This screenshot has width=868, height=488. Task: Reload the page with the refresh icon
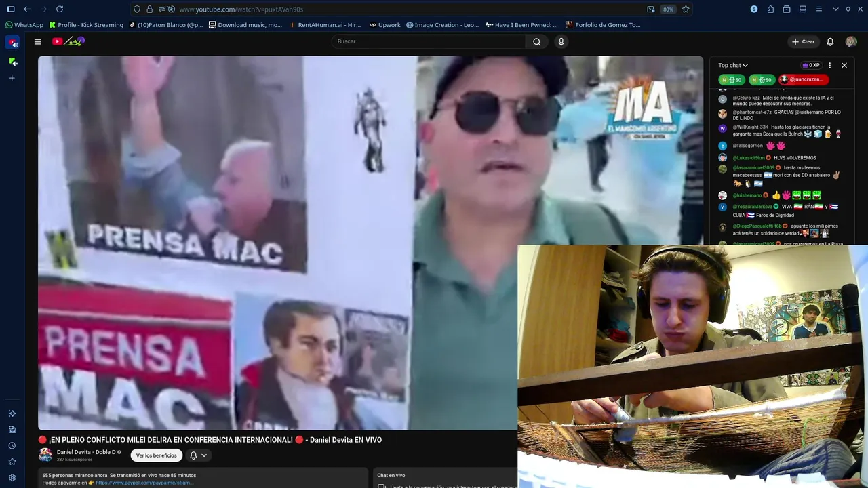click(60, 9)
